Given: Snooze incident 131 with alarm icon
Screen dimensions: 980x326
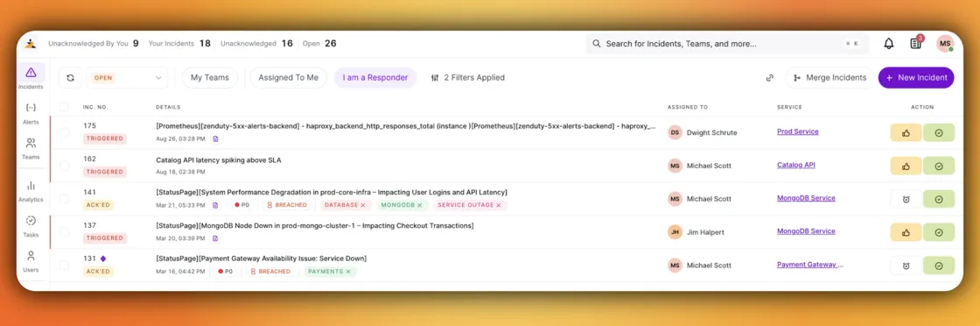Looking at the screenshot, I should 906,266.
